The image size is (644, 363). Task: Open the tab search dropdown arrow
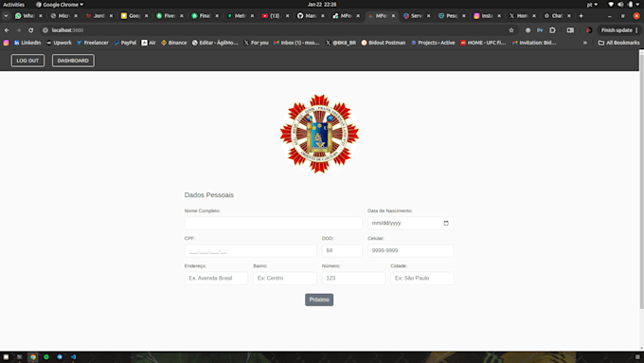click(x=6, y=15)
